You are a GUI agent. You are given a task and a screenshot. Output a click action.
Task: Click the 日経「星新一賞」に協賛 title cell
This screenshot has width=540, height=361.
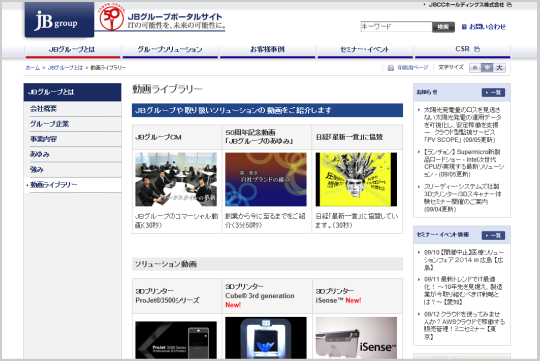point(357,137)
